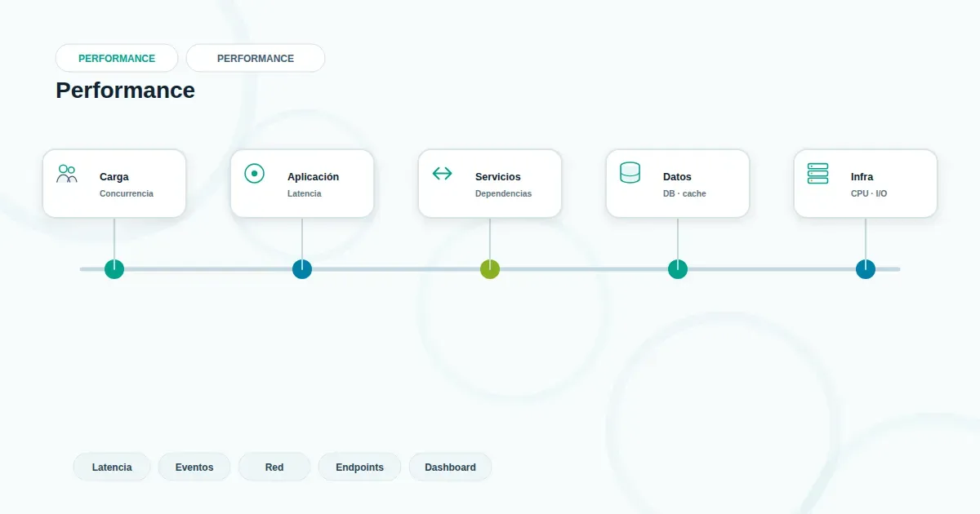
Task: Click the Latencia chip button
Action: click(x=112, y=467)
